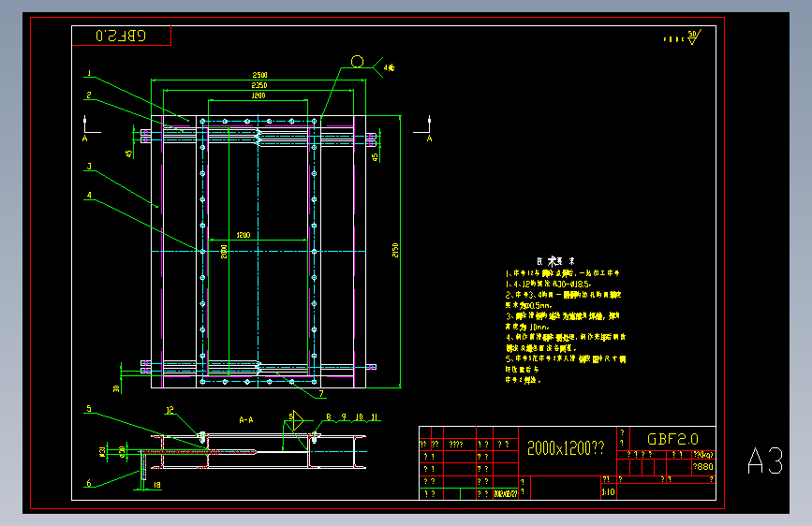Click the right section marker A
The width and height of the screenshot is (812, 526).
[x=429, y=139]
